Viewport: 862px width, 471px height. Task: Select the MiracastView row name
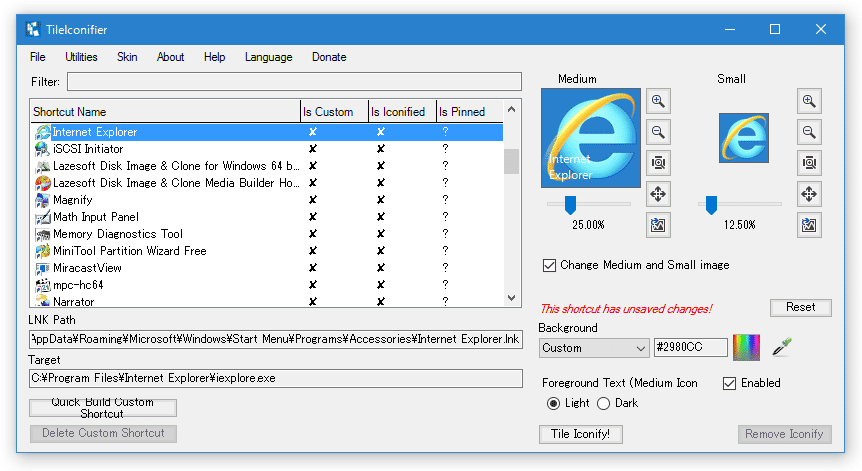[87, 268]
